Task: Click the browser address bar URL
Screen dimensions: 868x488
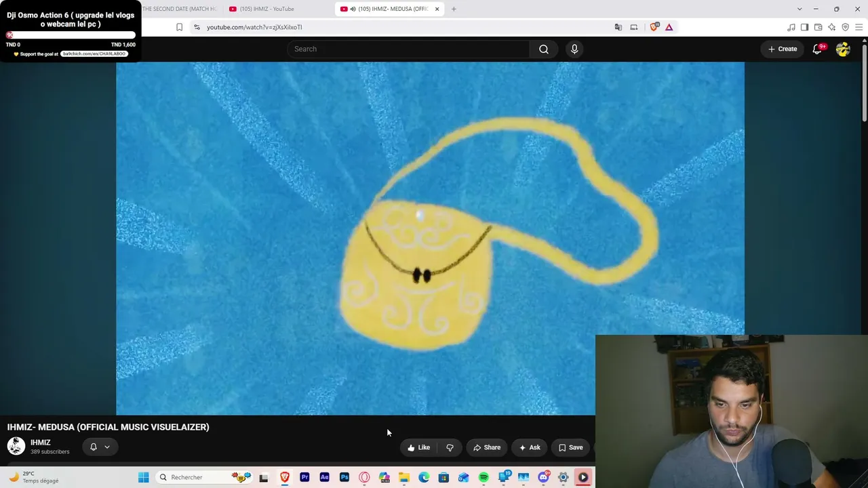Action: pos(254,27)
